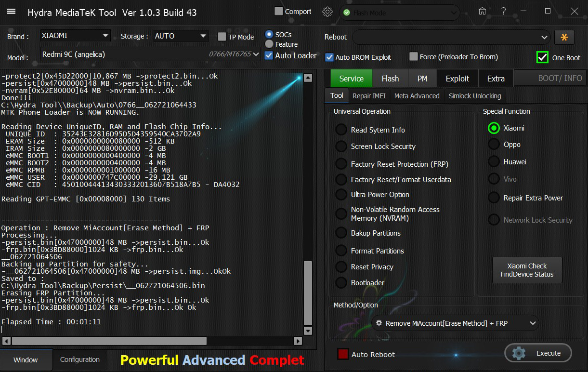Expand the Remove MiAccount method dropdown
This screenshot has width=588, height=372.
(532, 323)
